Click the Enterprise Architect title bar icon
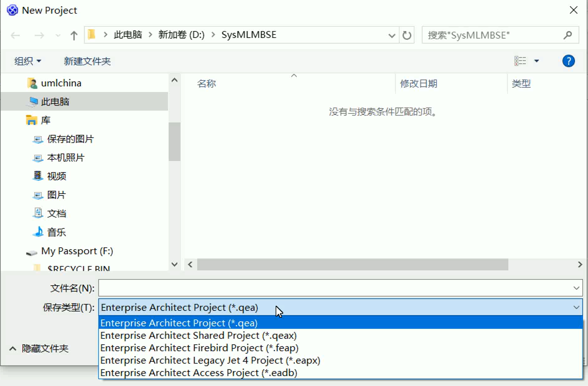 (12, 10)
